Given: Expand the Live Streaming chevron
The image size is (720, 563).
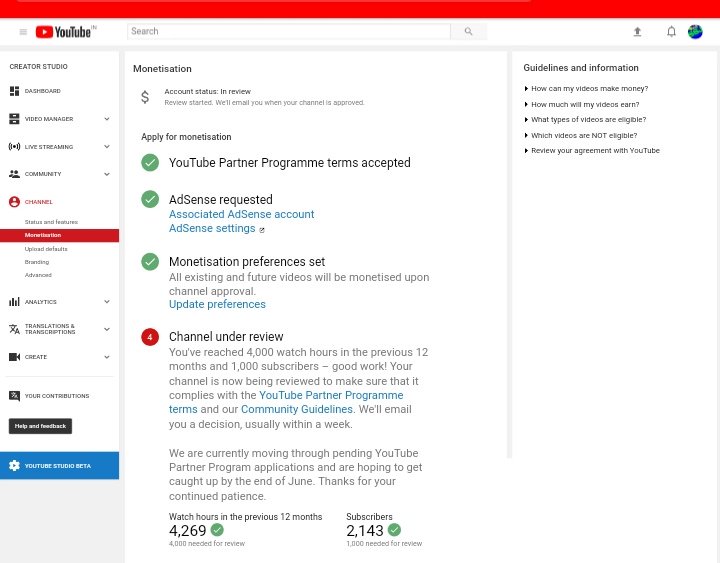Looking at the screenshot, I should tap(107, 147).
